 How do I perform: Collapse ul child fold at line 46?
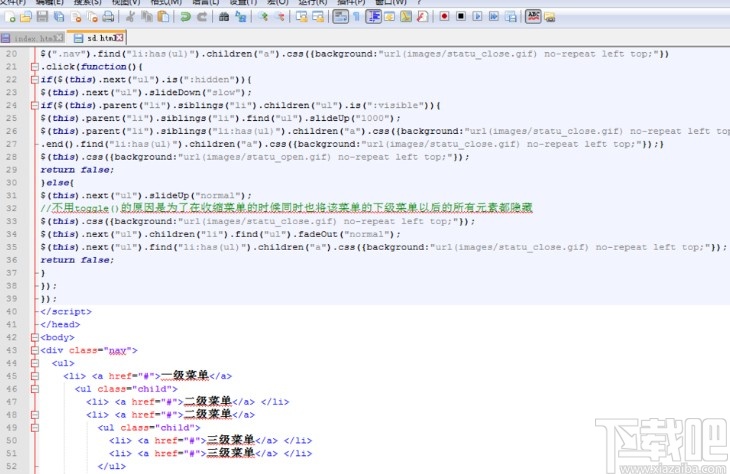(x=34, y=389)
